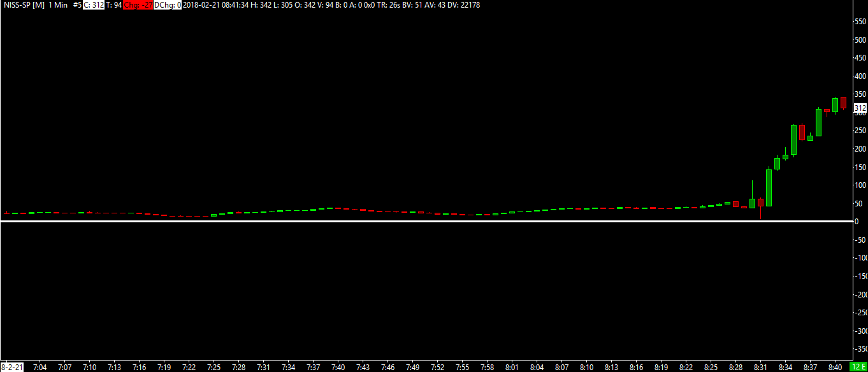Click the NISS-SP [M] symbol label
This screenshot has width=868, height=372.
(x=24, y=4)
